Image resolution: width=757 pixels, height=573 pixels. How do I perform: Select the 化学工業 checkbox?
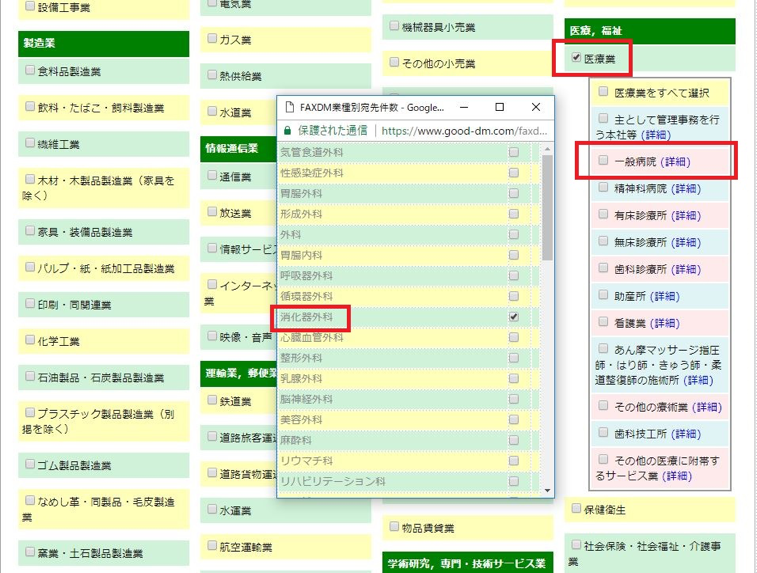click(29, 340)
